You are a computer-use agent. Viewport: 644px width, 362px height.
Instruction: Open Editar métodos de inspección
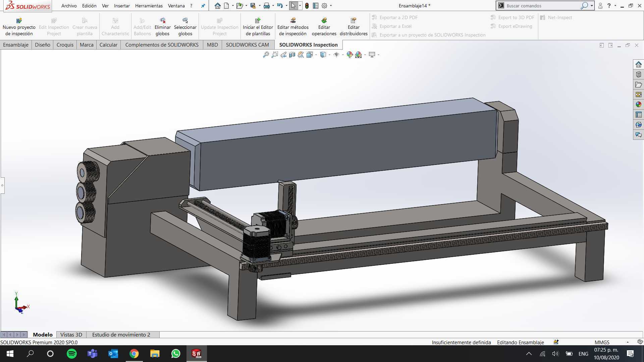tap(293, 27)
